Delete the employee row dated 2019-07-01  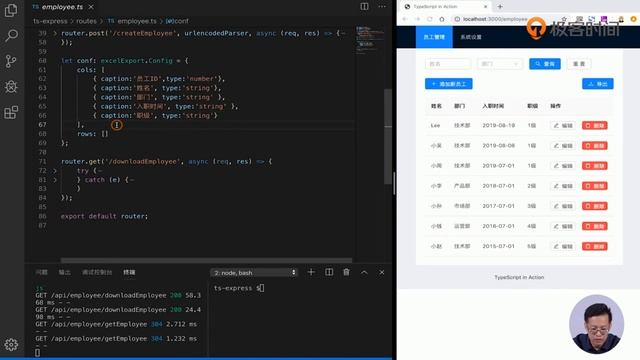coord(595,166)
